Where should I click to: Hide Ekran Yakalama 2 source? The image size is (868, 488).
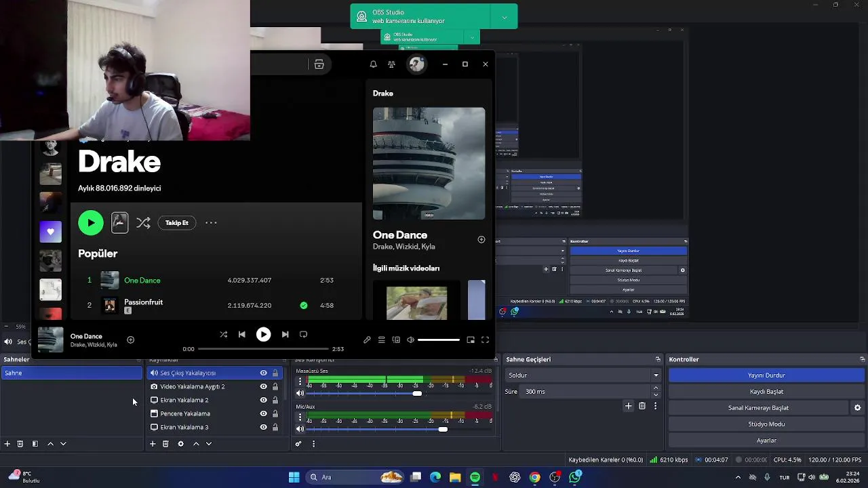click(x=263, y=400)
